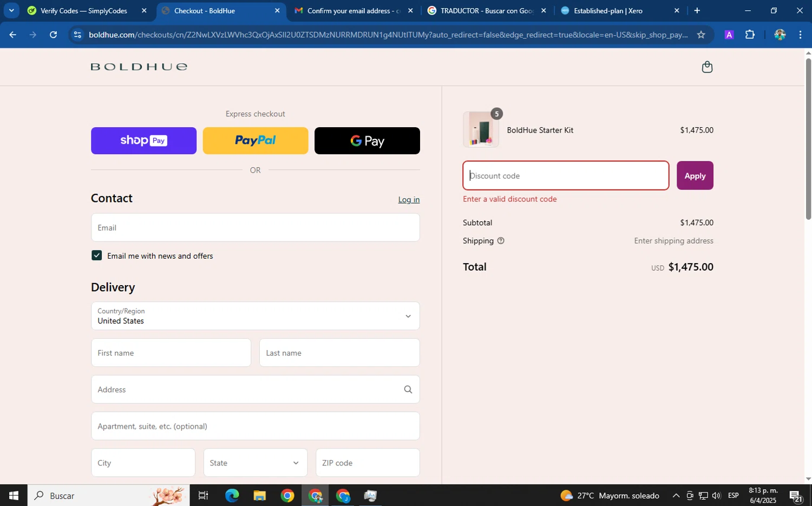Pay with PayPal button
Viewport: 812px width, 506px height.
pyautogui.click(x=255, y=141)
